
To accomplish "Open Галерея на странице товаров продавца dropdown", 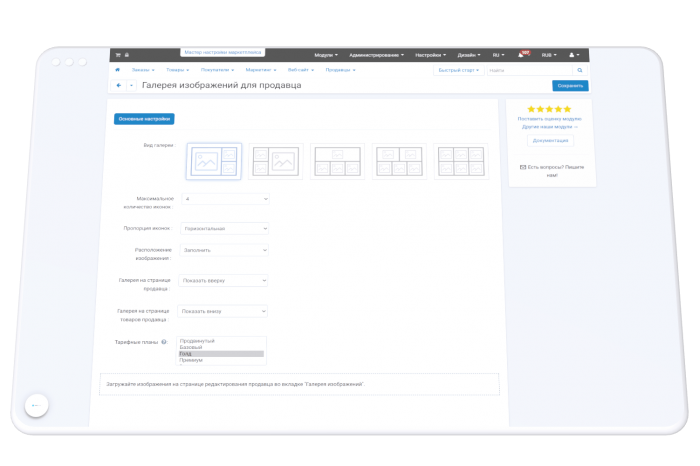I will pos(222,311).
